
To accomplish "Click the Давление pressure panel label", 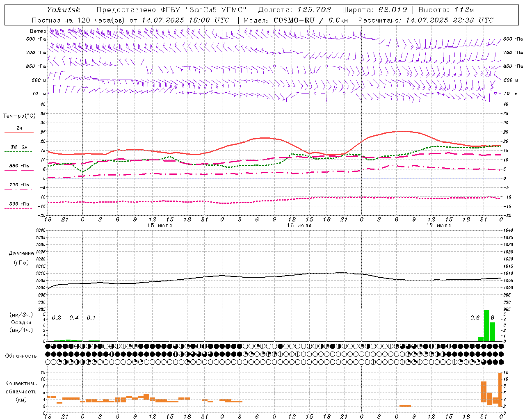I will point(21,253).
